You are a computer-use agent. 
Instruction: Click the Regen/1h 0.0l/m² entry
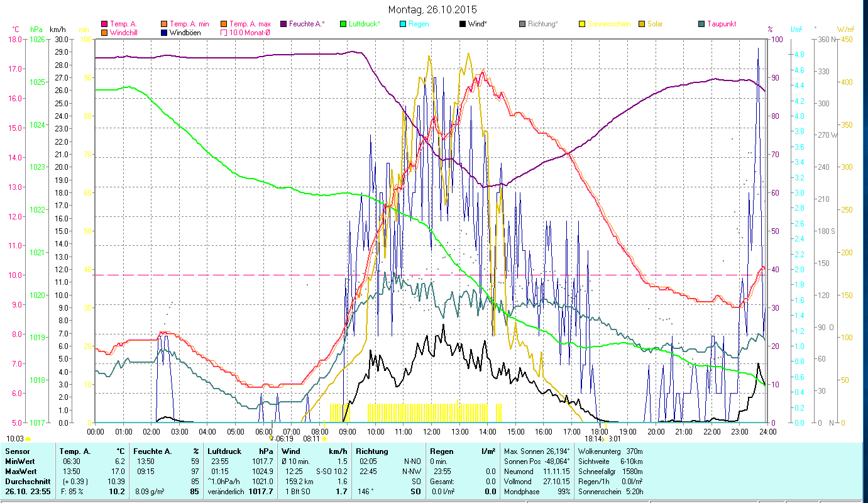[610, 480]
